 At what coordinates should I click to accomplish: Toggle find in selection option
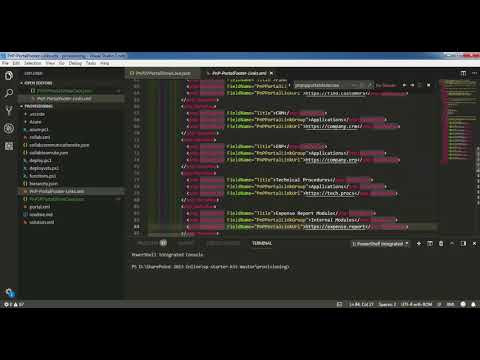click(420, 85)
